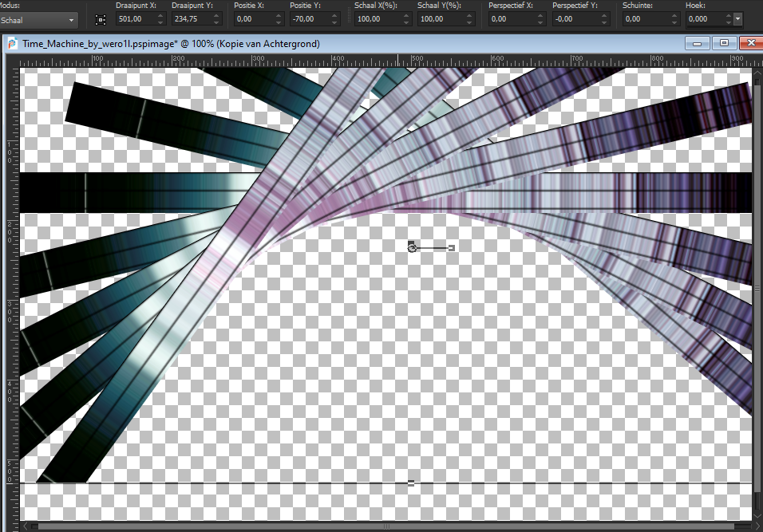Click the pivot reset icon beside Modus

pos(101,19)
